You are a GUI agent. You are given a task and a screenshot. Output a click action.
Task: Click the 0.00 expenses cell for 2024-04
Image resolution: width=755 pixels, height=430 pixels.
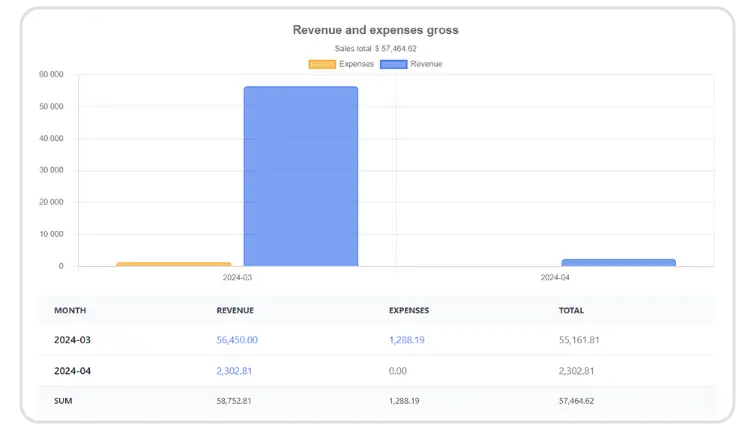(398, 371)
